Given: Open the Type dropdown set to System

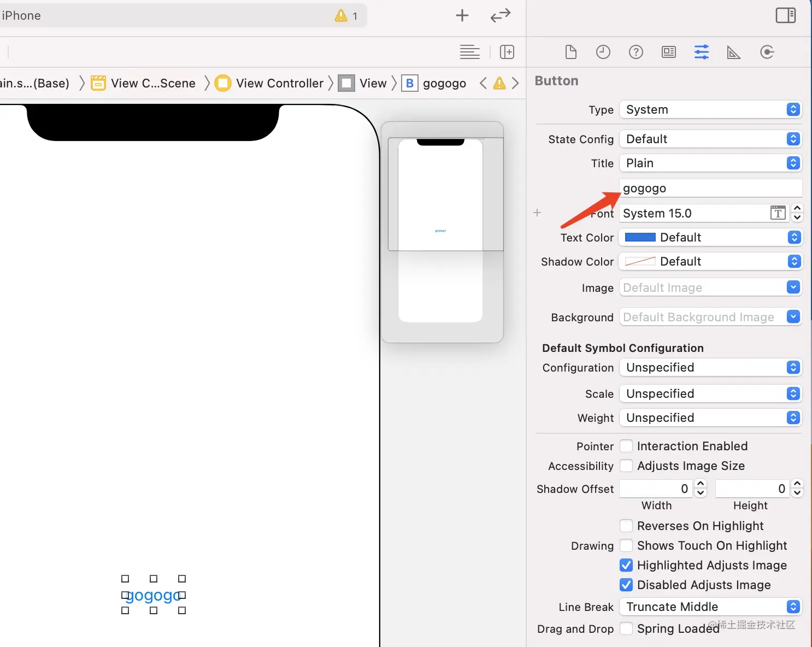Looking at the screenshot, I should [x=710, y=109].
